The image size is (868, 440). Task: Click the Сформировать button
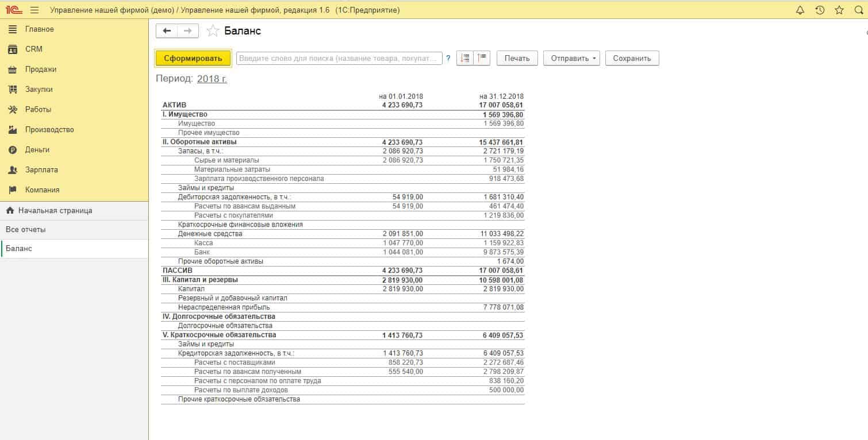(193, 58)
